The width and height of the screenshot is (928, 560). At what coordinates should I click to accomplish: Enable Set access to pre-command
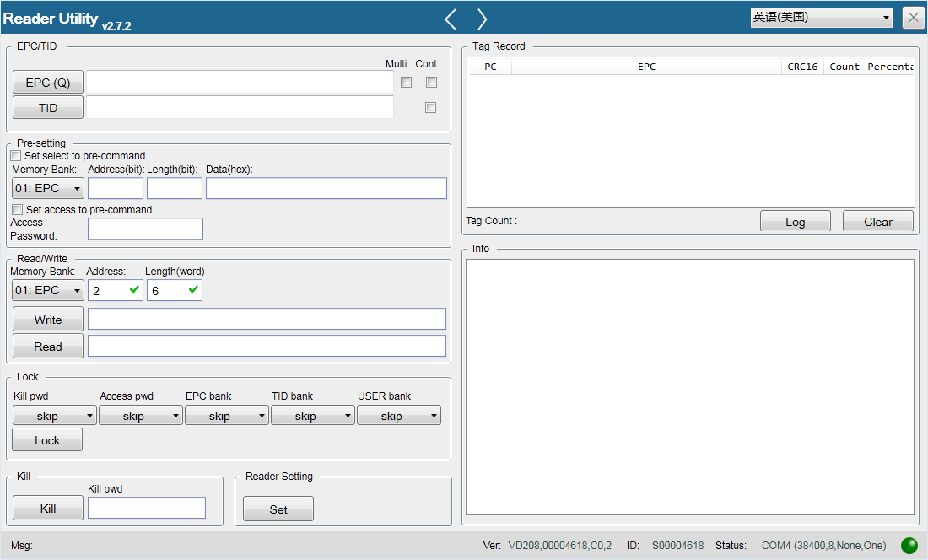[17, 209]
